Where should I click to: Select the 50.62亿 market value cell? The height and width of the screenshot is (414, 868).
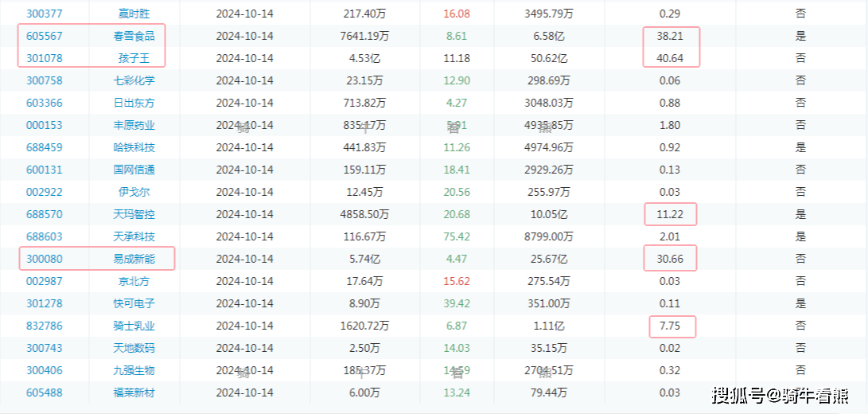tap(549, 58)
